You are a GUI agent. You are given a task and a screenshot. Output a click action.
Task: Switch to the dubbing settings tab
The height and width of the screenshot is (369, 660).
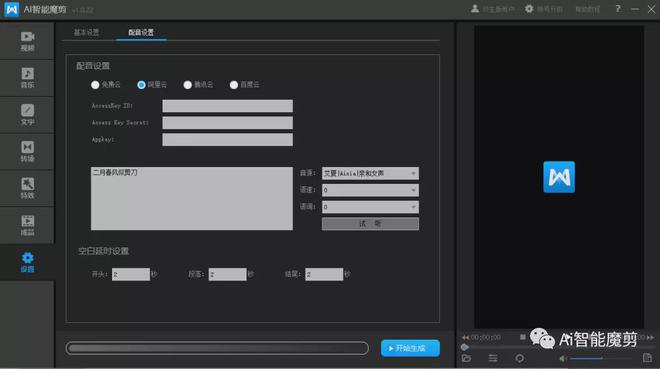click(141, 32)
